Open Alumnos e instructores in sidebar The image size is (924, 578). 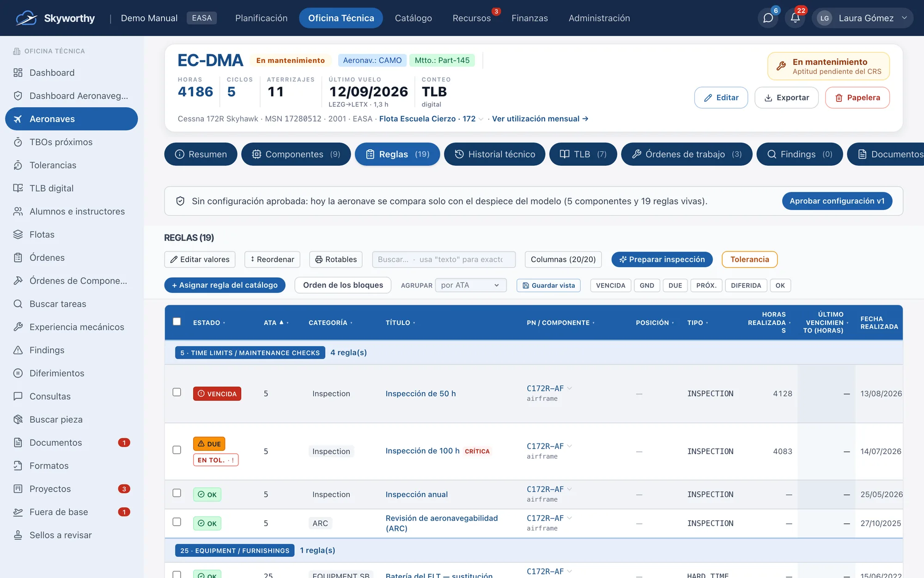pos(72,211)
